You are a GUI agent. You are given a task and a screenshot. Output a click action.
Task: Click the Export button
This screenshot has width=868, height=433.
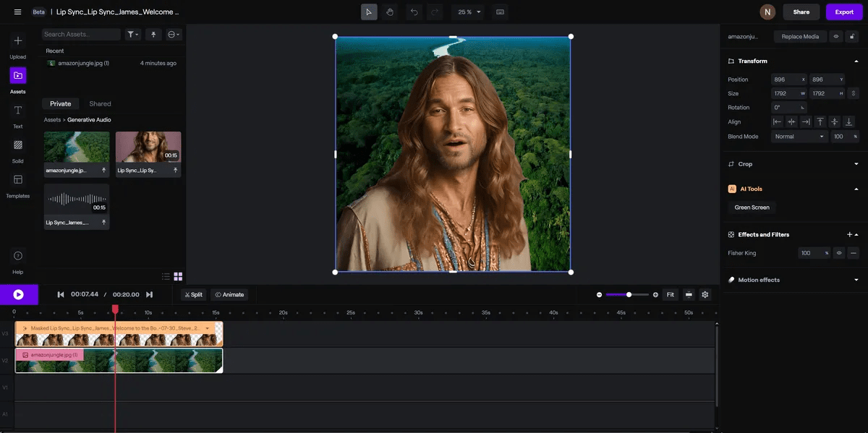844,12
